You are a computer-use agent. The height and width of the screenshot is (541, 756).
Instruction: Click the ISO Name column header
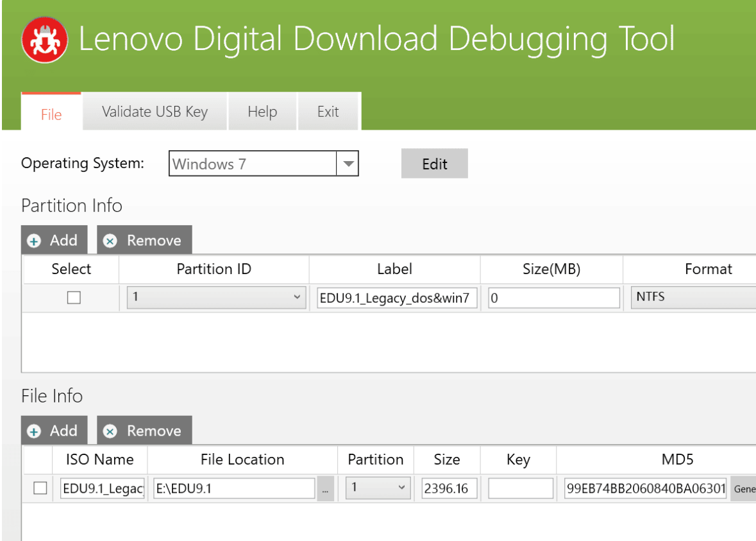tap(100, 459)
